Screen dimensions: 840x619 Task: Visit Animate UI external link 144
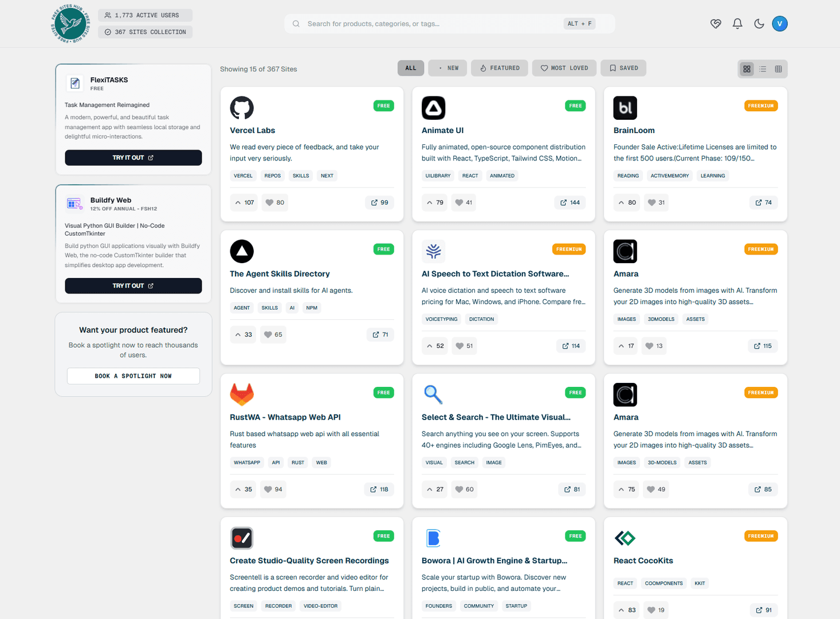570,202
